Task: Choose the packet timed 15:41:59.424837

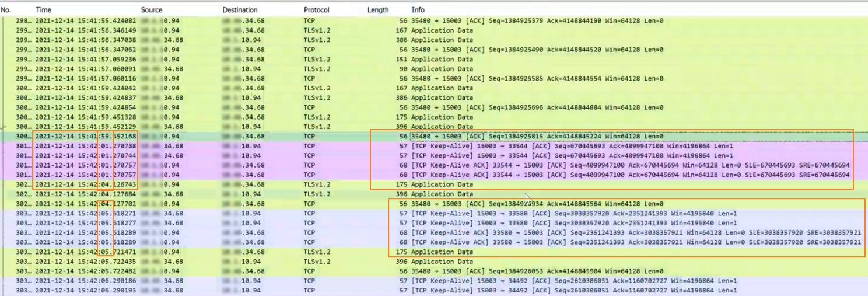Action: click(x=434, y=97)
